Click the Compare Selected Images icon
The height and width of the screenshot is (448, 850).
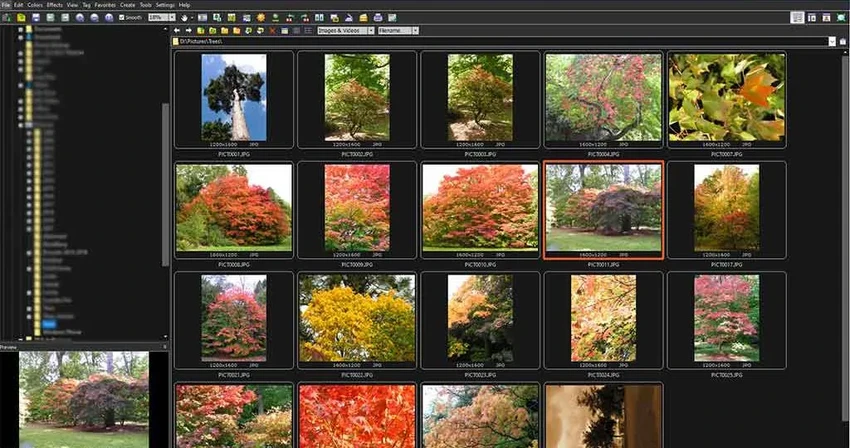point(319,17)
